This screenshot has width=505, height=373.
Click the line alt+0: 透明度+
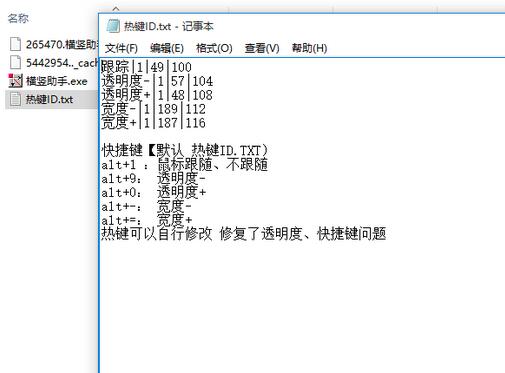[x=154, y=193]
